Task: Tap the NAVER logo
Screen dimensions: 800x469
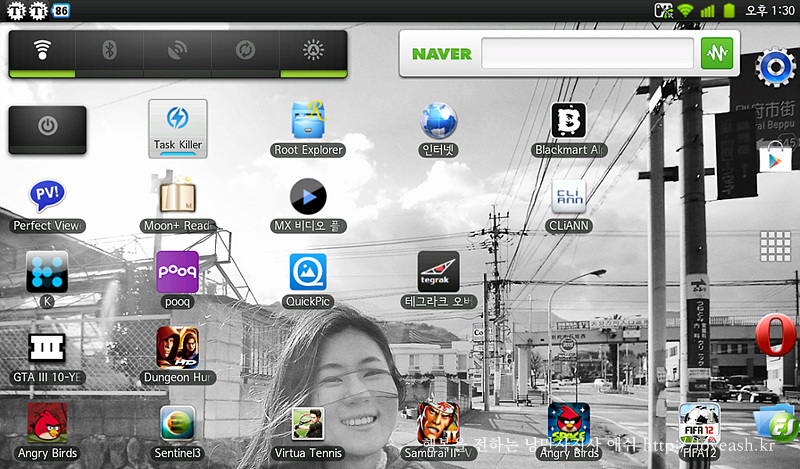Action: point(442,54)
